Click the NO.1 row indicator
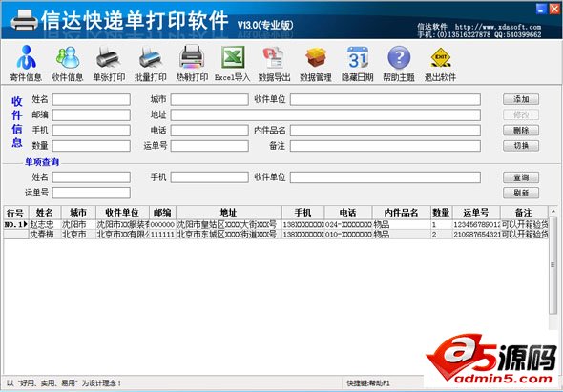 pos(16,225)
